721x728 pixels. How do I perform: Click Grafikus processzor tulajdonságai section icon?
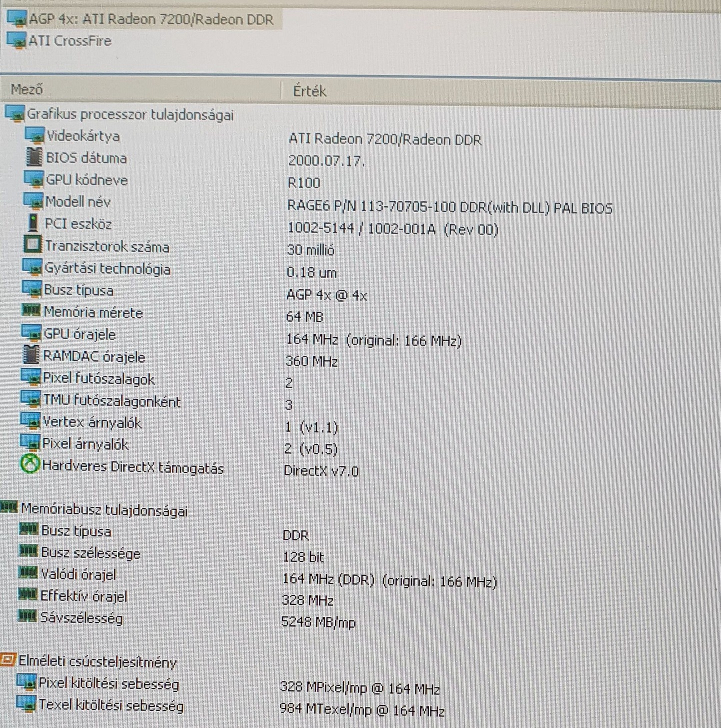pos(14,114)
